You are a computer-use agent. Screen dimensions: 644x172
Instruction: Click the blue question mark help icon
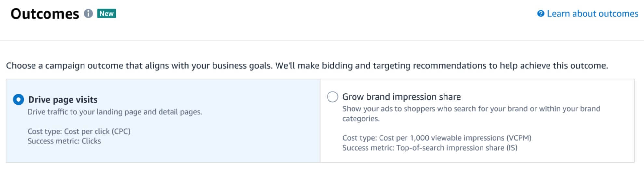[541, 14]
